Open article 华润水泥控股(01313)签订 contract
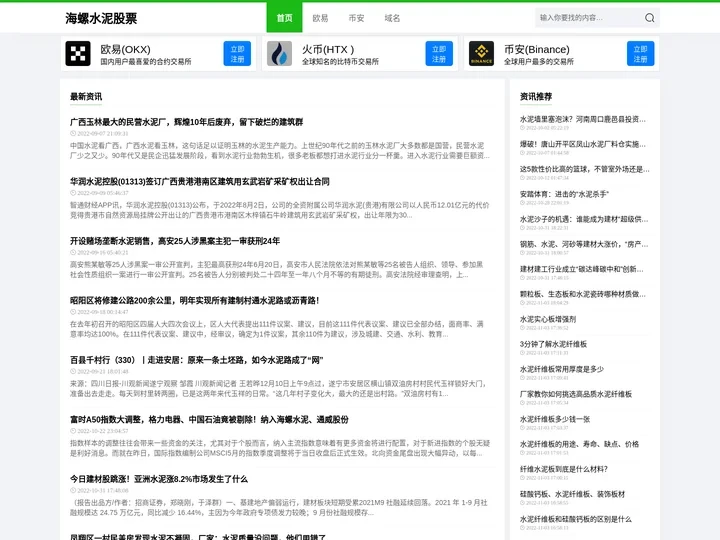This screenshot has width=720, height=540. 200,181
